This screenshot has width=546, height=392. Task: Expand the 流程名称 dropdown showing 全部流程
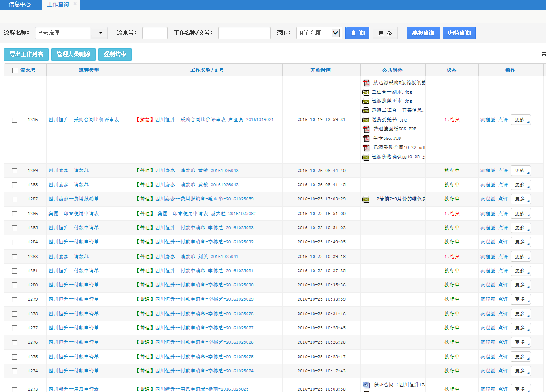coord(100,33)
